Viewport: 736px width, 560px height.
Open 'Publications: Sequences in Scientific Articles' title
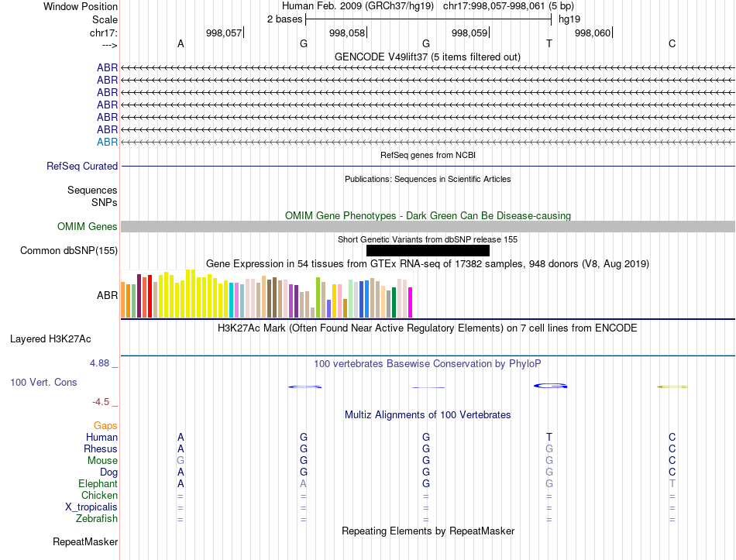[428, 179]
